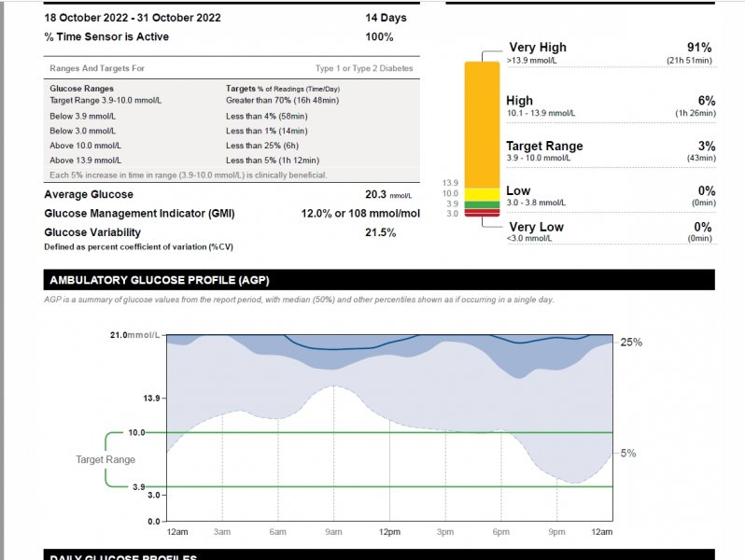Click the 3am marker on the AGP time axis
Image resolution: width=745 pixels, height=560 pixels.
pos(222,531)
